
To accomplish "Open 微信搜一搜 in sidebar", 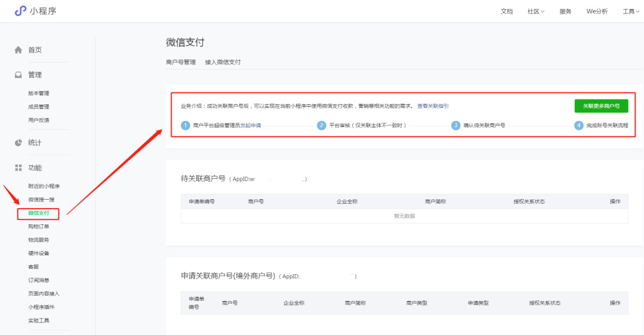I will [x=41, y=200].
